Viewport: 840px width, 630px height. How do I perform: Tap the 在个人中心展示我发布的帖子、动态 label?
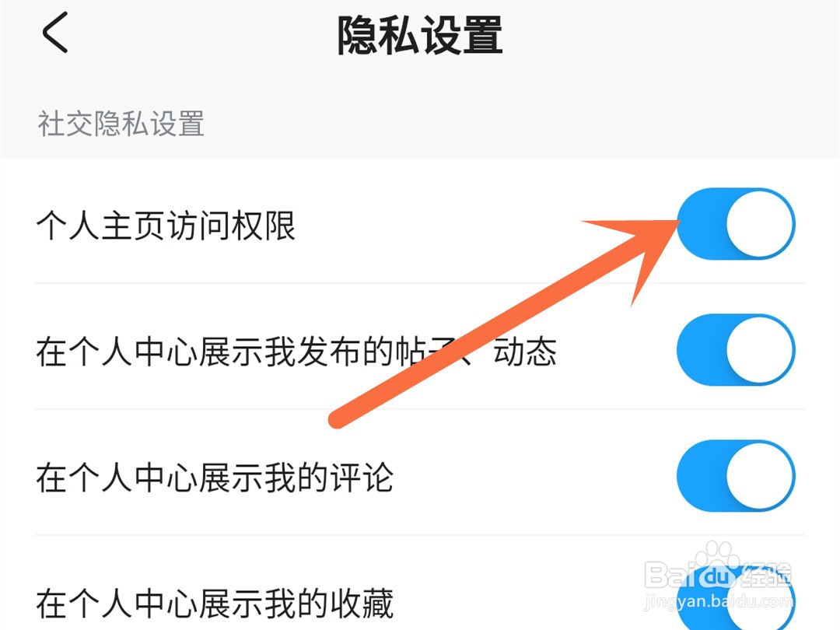[x=296, y=352]
